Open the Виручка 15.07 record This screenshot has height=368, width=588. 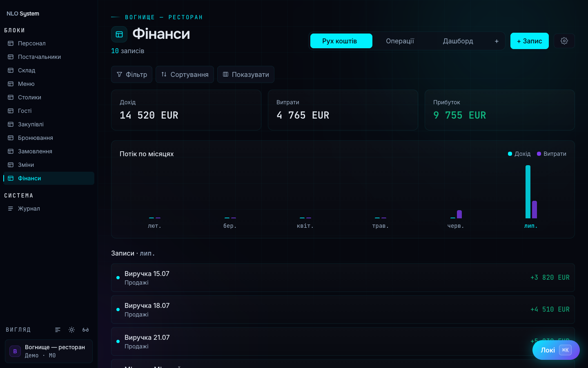pos(343,278)
